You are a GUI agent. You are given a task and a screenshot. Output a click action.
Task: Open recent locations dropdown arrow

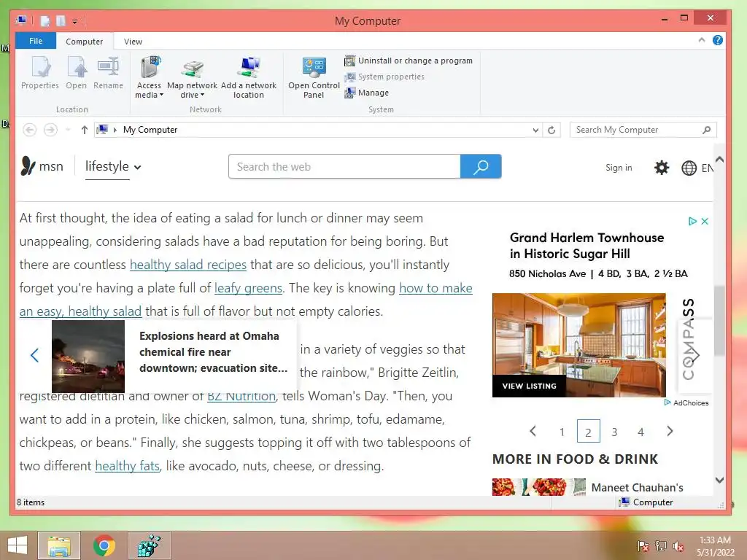tap(68, 130)
